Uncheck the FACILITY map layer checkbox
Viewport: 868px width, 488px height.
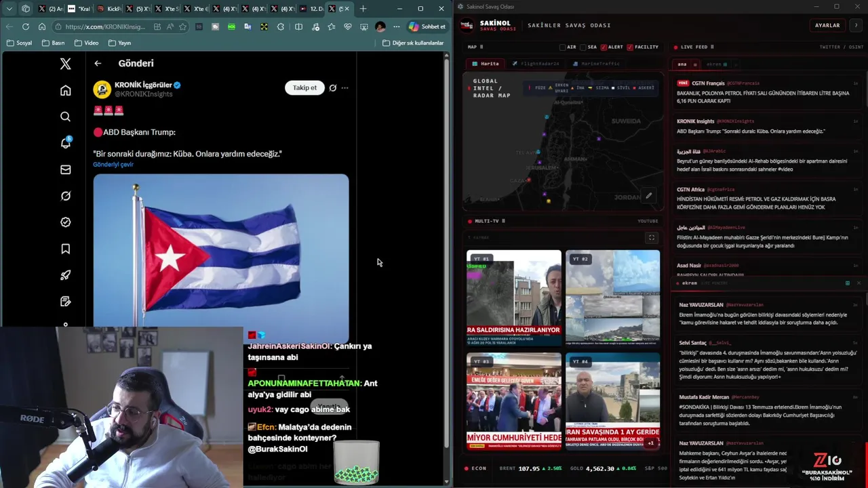631,47
